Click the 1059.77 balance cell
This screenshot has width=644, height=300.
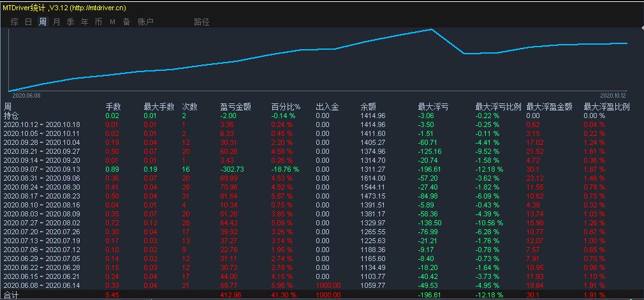click(373, 285)
